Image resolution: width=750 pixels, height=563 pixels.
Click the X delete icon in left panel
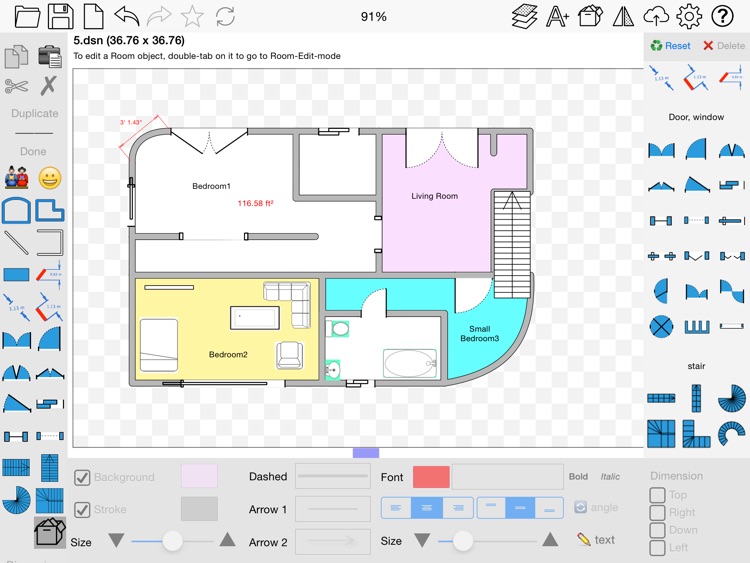point(49,86)
